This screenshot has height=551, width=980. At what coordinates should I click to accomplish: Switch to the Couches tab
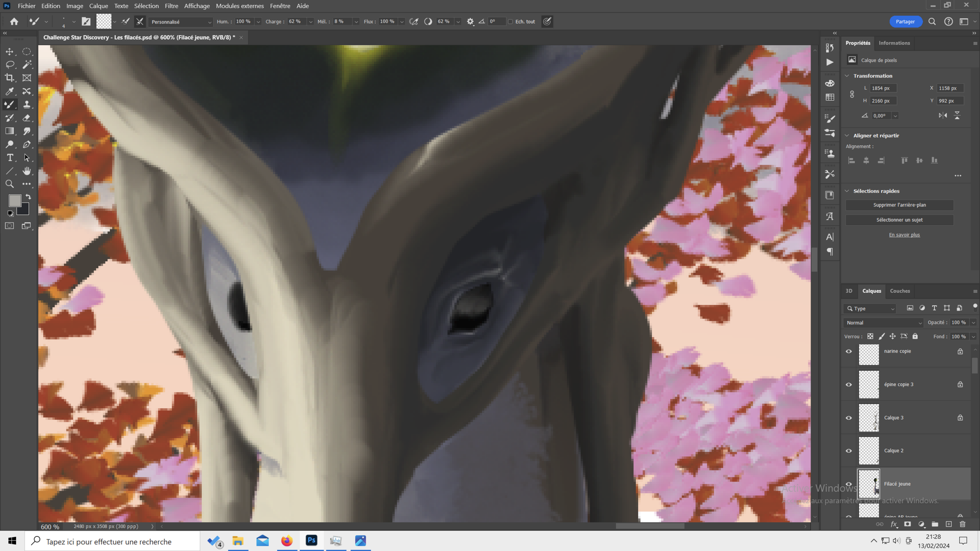click(900, 291)
